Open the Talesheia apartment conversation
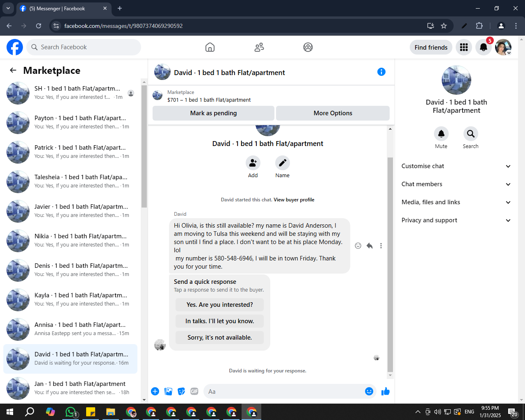Screen dimensions: 525x420 click(x=71, y=182)
